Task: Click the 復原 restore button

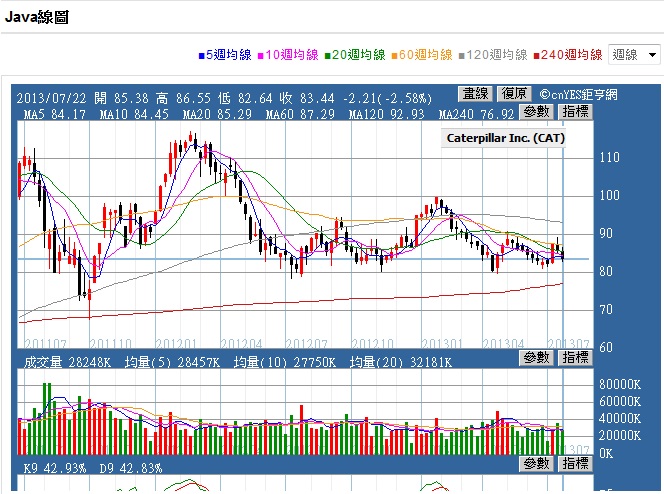Action: click(x=514, y=94)
